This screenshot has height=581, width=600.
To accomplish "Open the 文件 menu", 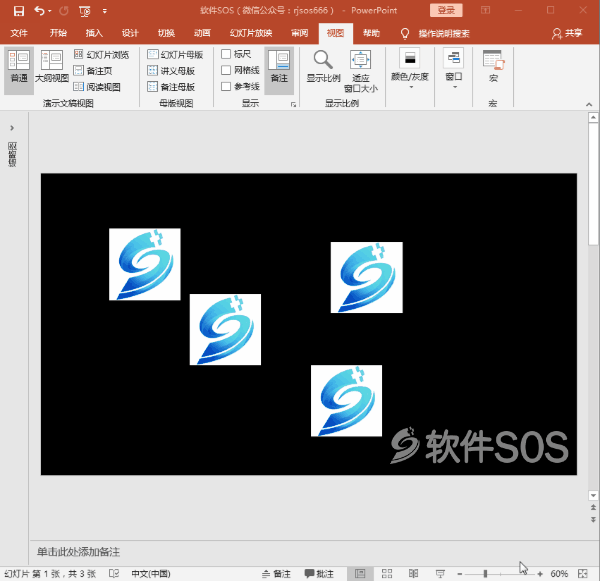I will click(19, 33).
